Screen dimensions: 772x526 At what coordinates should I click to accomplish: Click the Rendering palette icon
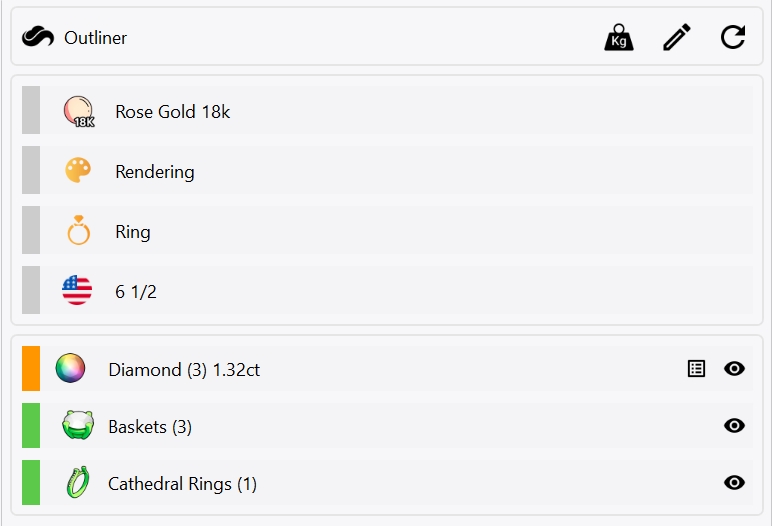[x=78, y=171]
